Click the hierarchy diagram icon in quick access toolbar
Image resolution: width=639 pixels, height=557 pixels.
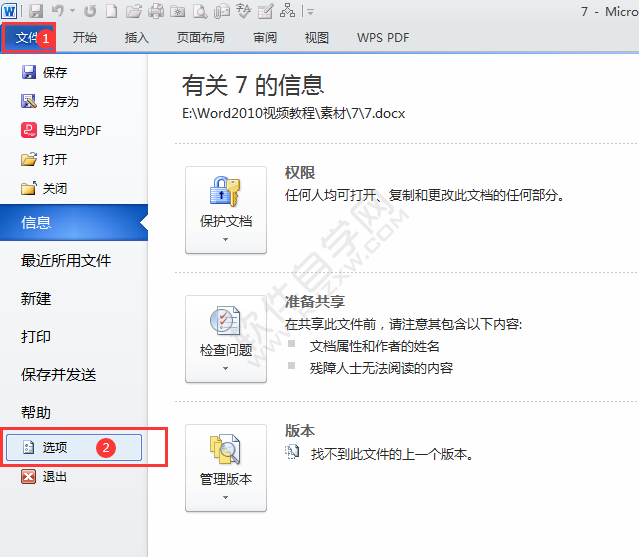tap(287, 11)
